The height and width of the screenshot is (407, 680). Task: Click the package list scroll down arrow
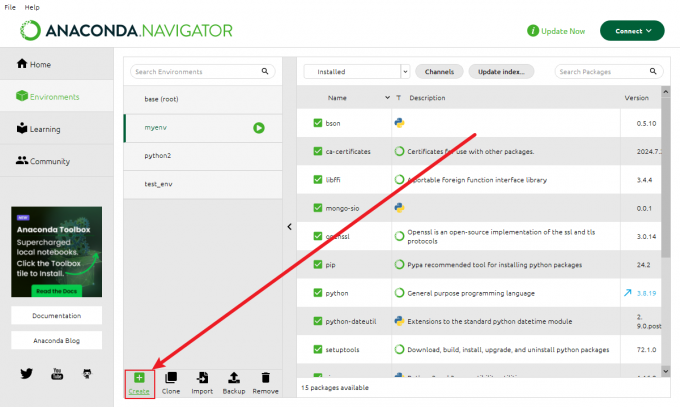(666, 371)
